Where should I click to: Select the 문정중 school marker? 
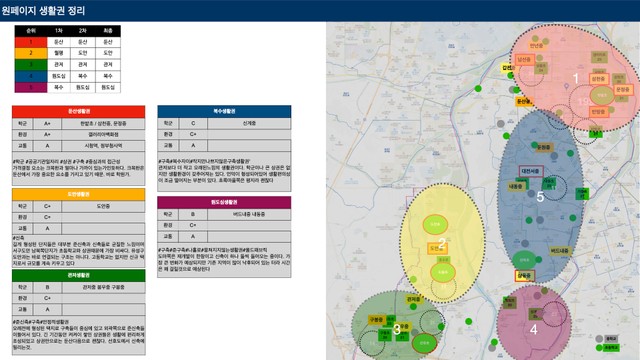point(623,89)
